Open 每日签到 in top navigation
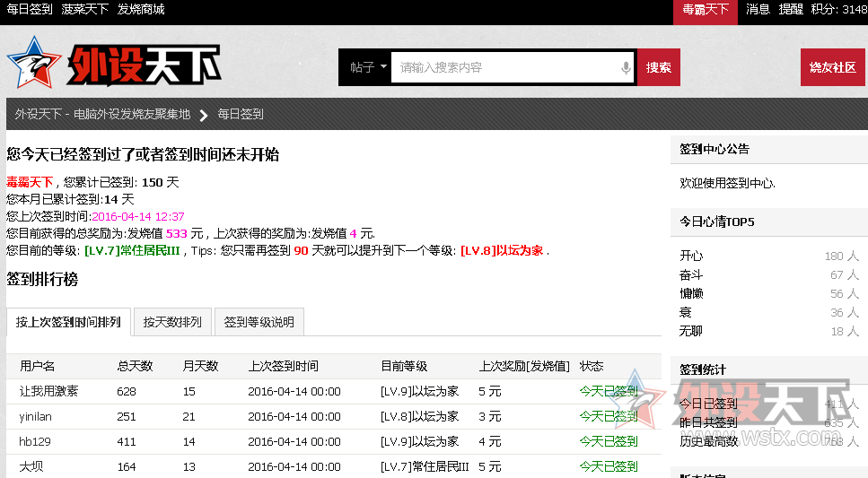868x478 pixels. click(x=30, y=9)
